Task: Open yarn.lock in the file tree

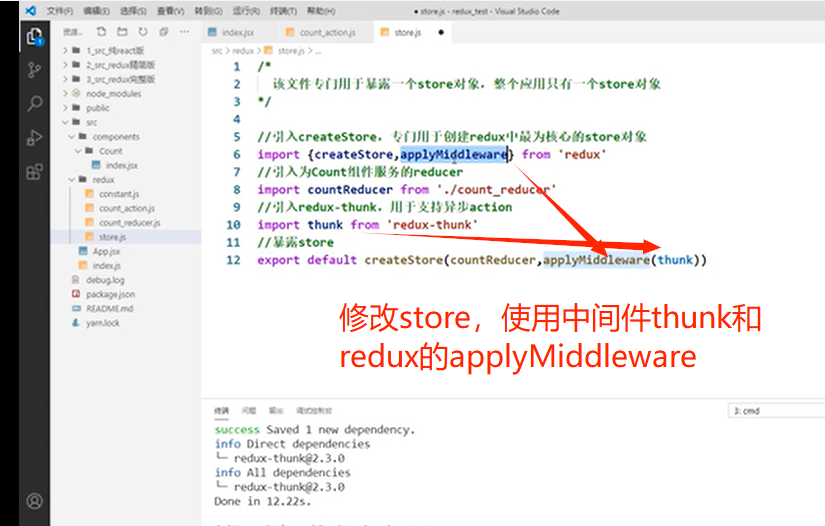Action: (103, 323)
